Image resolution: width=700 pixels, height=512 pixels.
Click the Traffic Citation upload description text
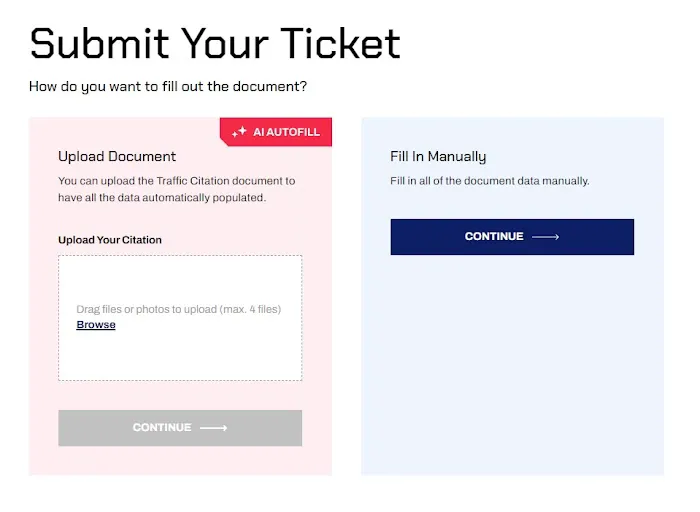177,181
